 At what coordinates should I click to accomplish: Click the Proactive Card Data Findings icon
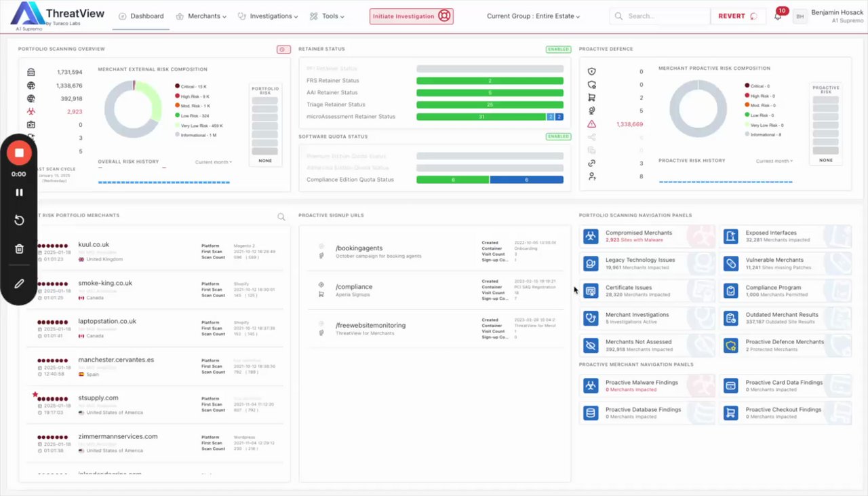tap(730, 385)
